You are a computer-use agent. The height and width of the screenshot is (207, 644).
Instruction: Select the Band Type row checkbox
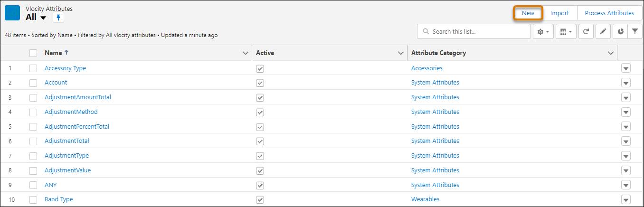pyautogui.click(x=33, y=199)
